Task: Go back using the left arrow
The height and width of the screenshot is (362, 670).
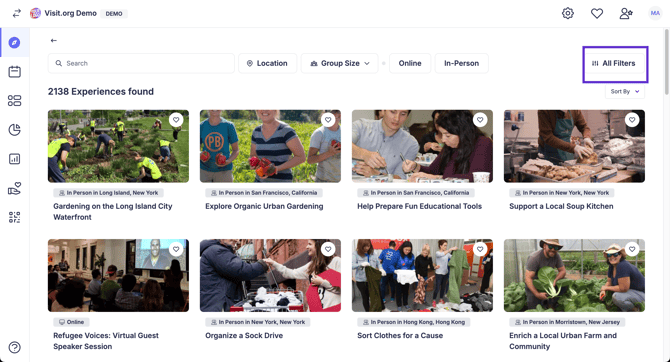Action: [x=53, y=41]
